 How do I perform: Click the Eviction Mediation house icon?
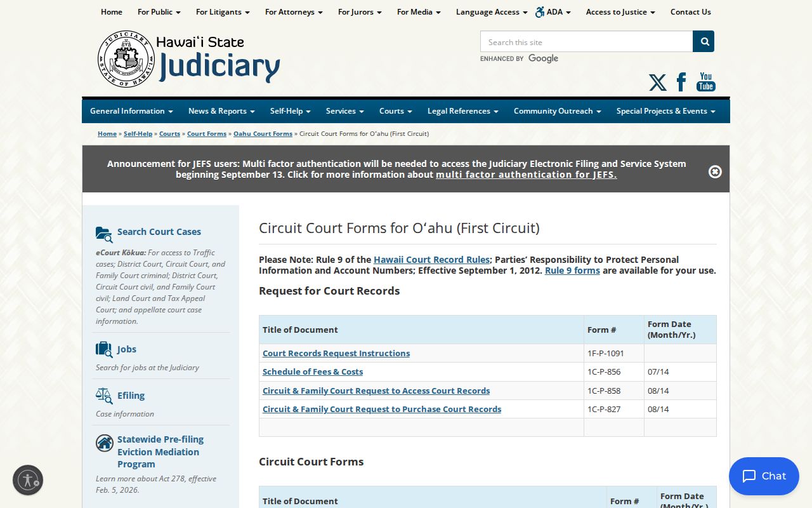click(105, 443)
